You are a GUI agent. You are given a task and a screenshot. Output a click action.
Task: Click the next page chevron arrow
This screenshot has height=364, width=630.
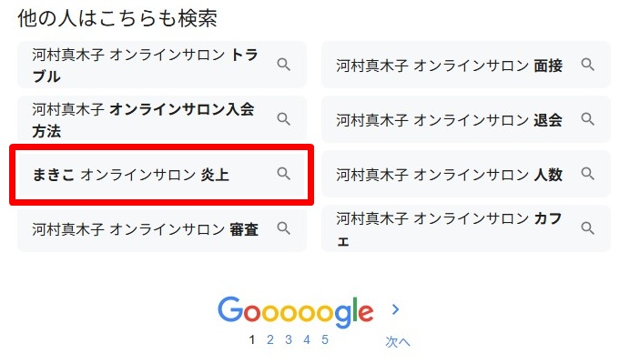point(395,309)
